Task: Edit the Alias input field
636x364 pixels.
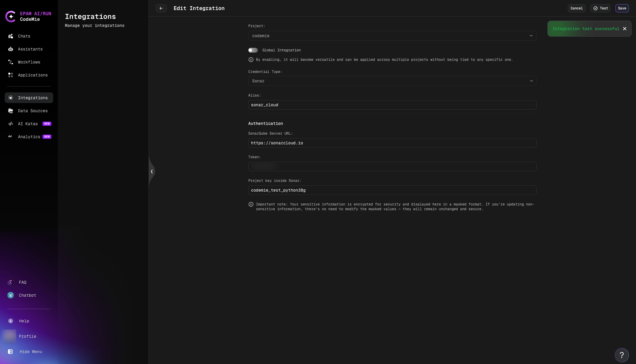Action: 392,105
